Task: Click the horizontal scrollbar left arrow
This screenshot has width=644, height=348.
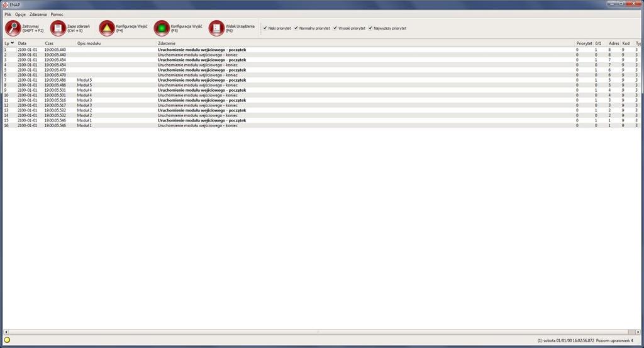Action: [x=6, y=332]
